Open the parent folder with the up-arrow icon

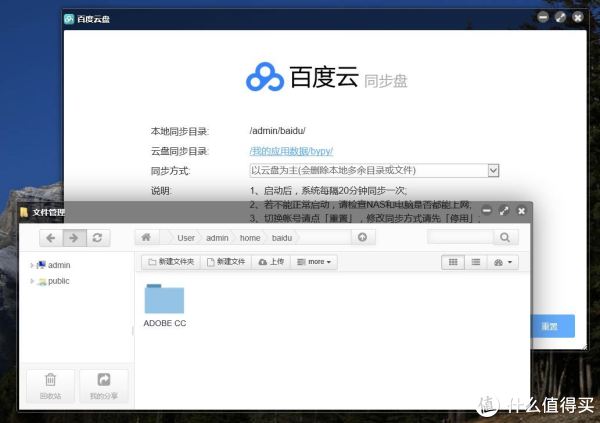click(362, 237)
